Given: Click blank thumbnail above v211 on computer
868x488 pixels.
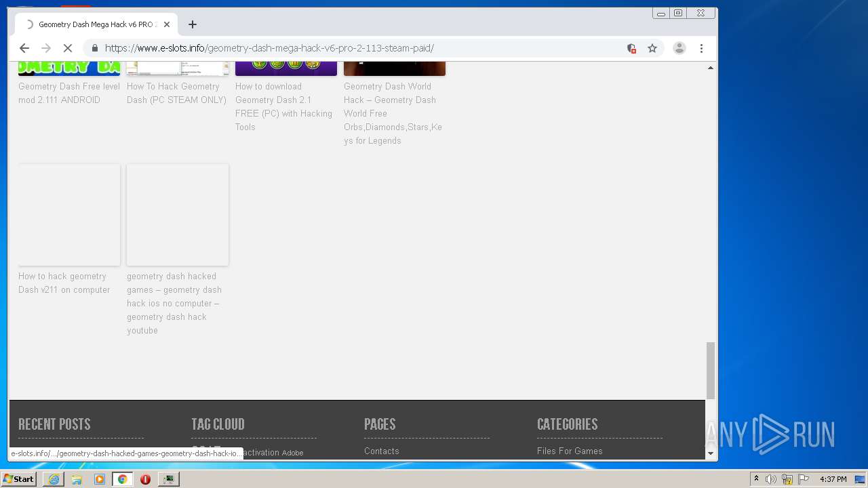Looking at the screenshot, I should [69, 215].
